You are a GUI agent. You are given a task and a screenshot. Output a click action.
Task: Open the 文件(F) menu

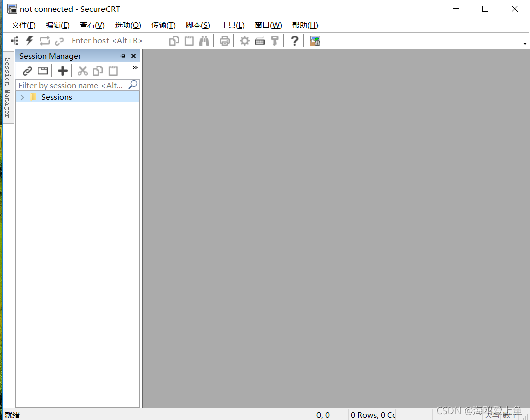click(23, 25)
